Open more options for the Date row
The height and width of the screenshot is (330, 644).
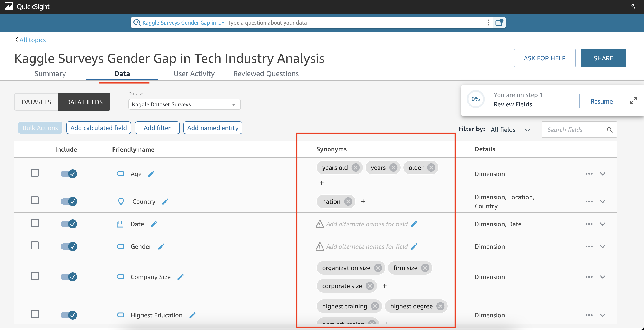(x=589, y=224)
